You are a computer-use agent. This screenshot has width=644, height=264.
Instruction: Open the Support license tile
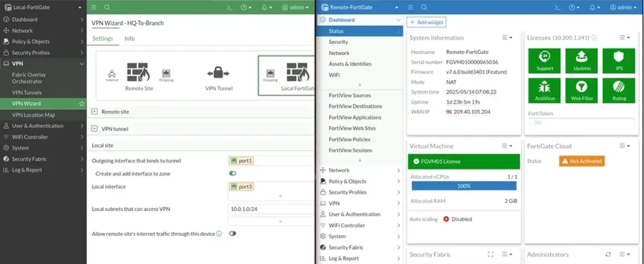[x=545, y=61]
